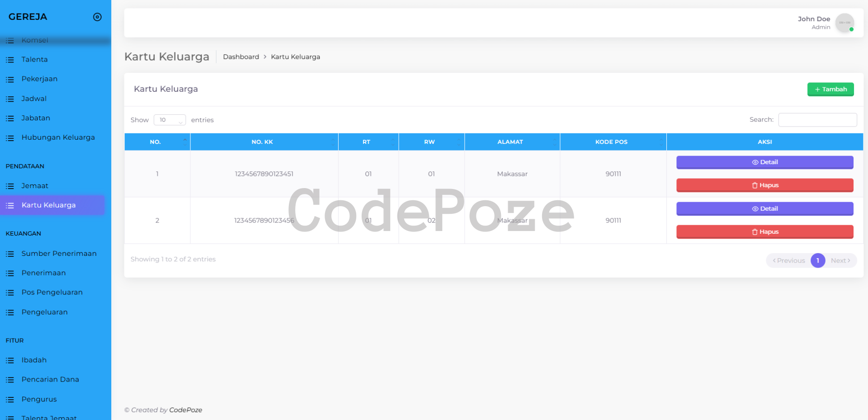Click the list icon beside Pengurus

point(10,400)
